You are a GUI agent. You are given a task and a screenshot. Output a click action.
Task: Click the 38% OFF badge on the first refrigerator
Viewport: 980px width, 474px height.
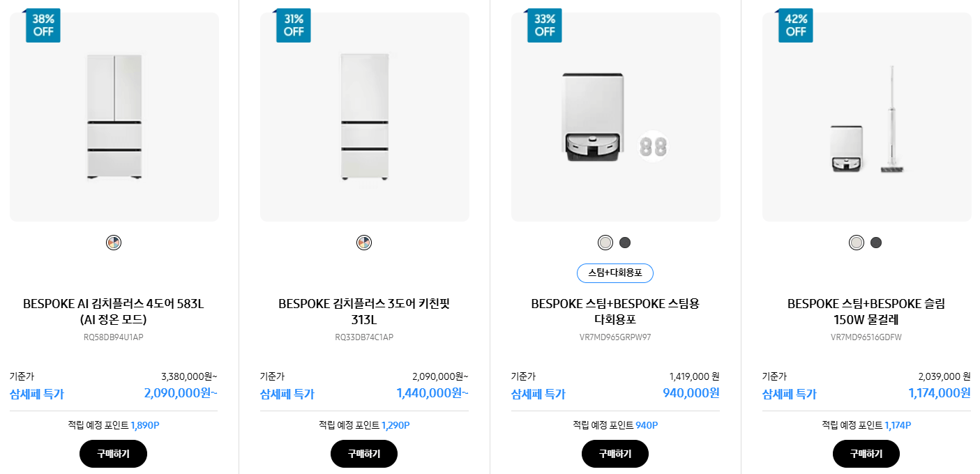pos(43,25)
